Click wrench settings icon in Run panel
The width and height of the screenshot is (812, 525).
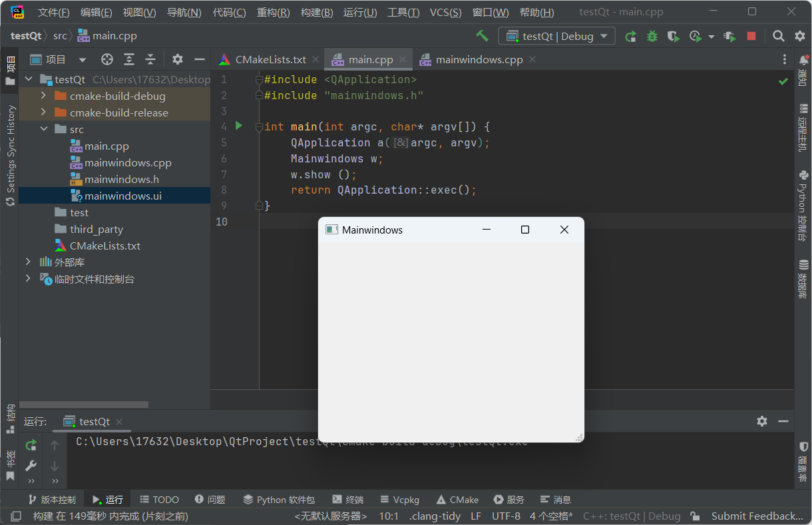31,465
